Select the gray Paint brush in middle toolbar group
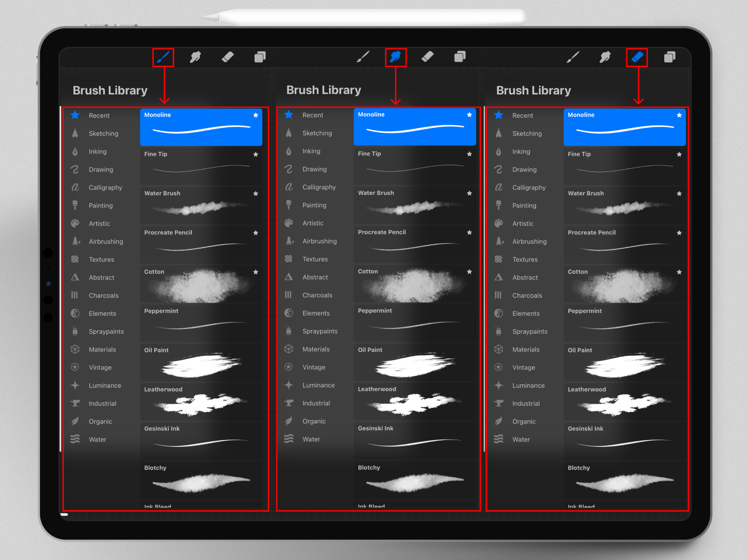The width and height of the screenshot is (747, 560). coord(363,57)
